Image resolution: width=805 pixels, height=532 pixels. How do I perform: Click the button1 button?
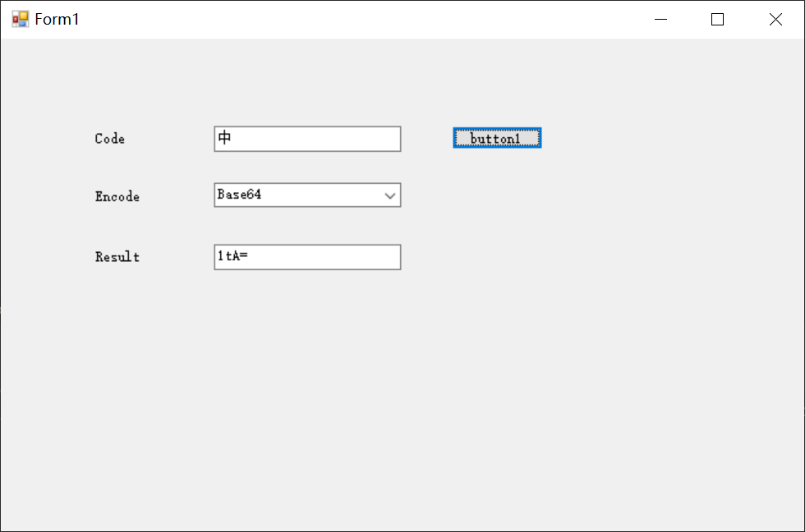coord(497,138)
